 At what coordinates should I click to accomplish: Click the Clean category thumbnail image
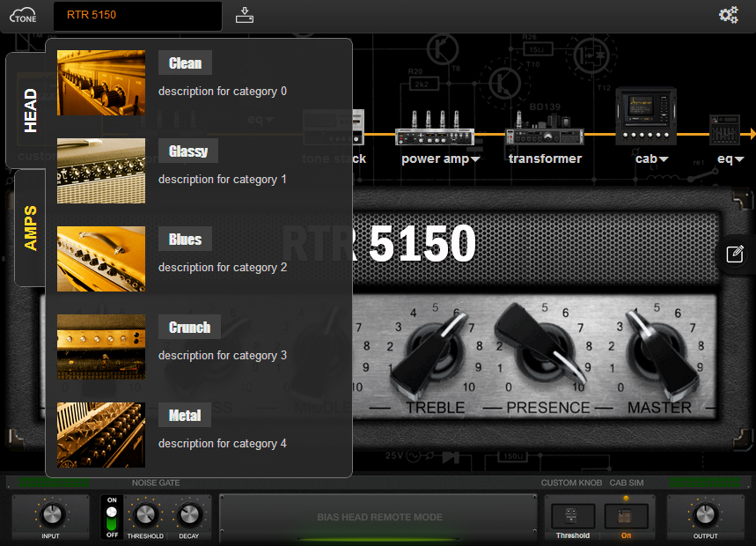click(x=101, y=83)
